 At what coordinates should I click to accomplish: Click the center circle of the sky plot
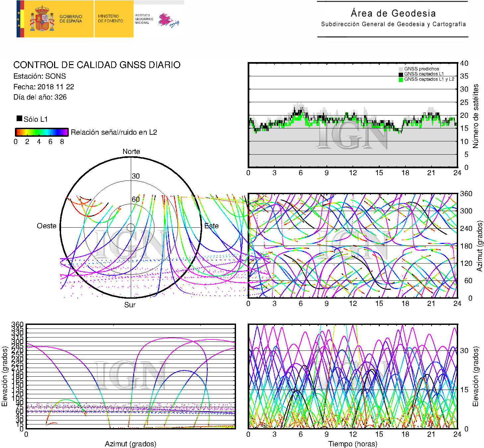click(131, 227)
